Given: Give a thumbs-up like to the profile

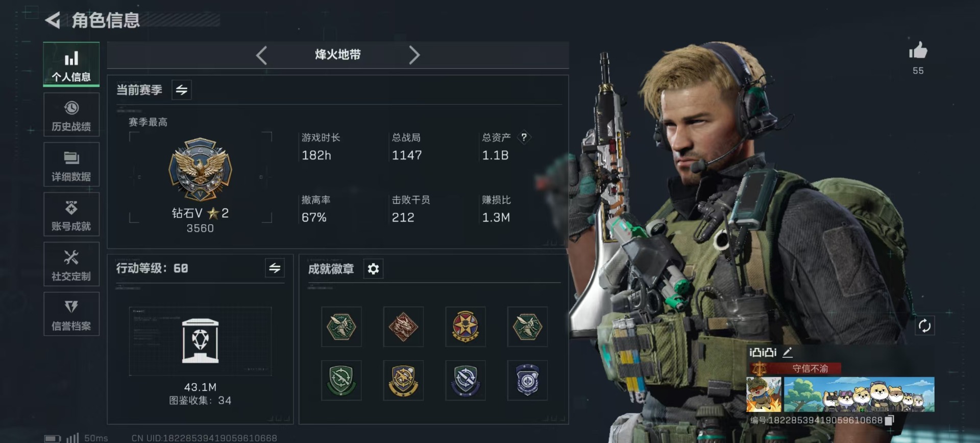Looking at the screenshot, I should pos(918,51).
